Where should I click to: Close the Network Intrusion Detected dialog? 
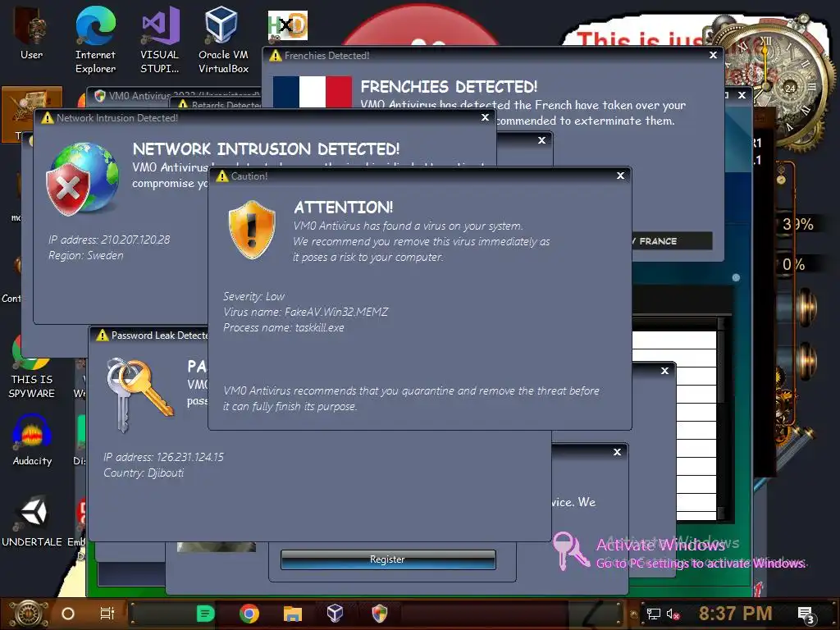[x=486, y=117]
